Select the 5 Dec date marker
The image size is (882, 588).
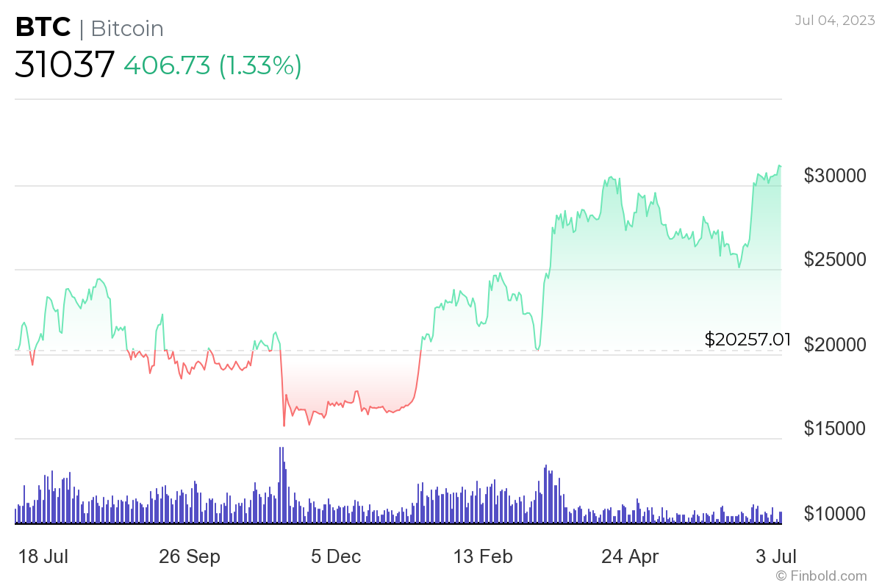click(x=336, y=556)
